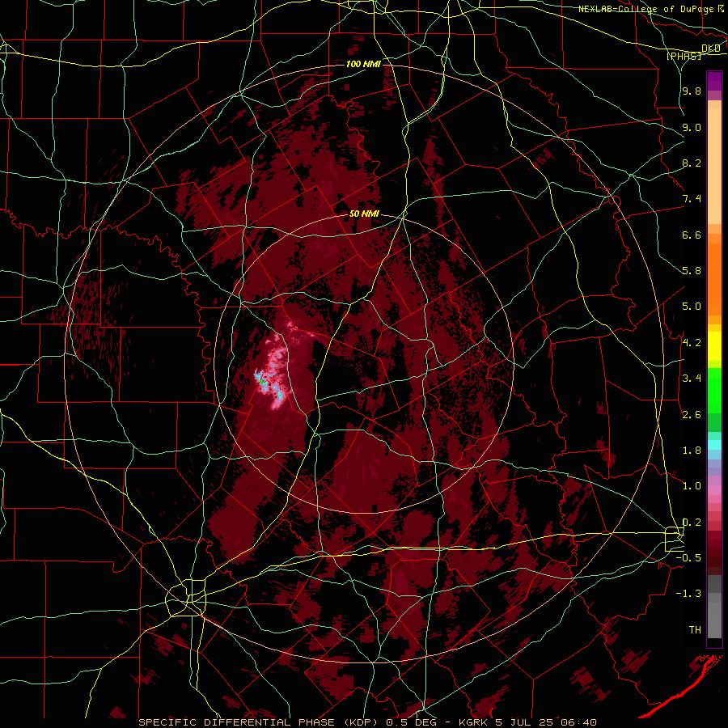The width and height of the screenshot is (728, 728).
Task: Click the 'DKD' product label
Action: 711,49
